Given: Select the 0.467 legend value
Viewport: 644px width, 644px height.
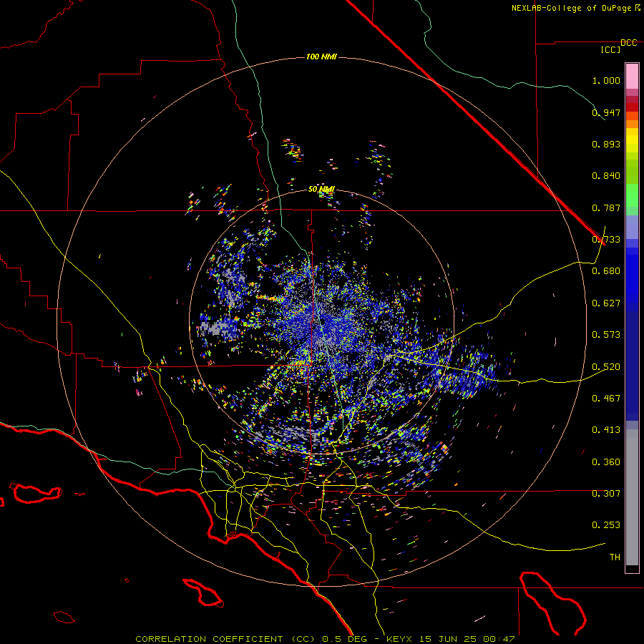Looking at the screenshot, I should point(606,399).
